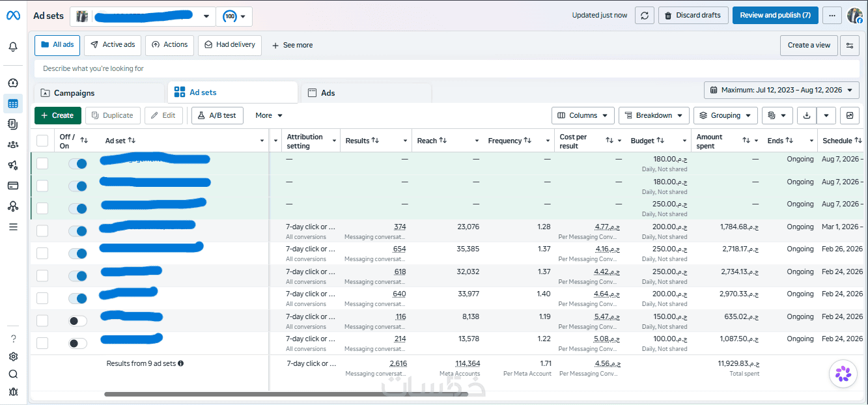Switch to the Ads tab

point(366,93)
